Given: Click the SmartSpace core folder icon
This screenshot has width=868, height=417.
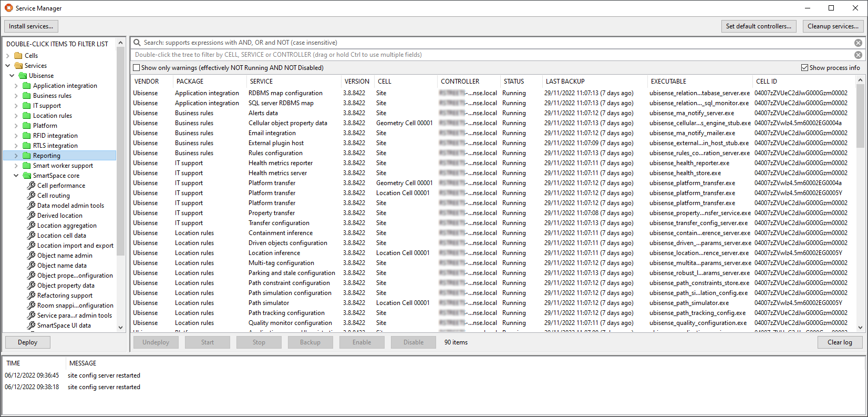Looking at the screenshot, I should tap(27, 176).
